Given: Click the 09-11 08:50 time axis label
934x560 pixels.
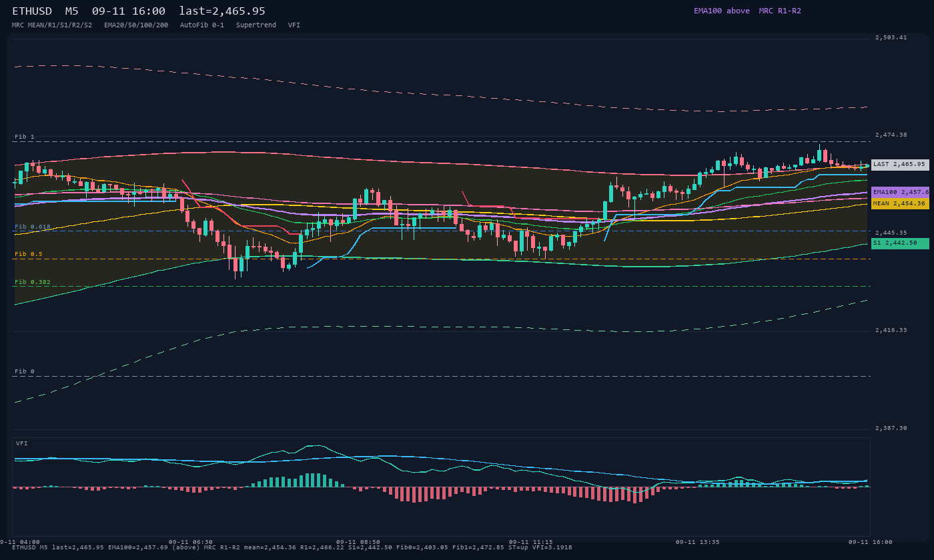Looking at the screenshot, I should 358,542.
